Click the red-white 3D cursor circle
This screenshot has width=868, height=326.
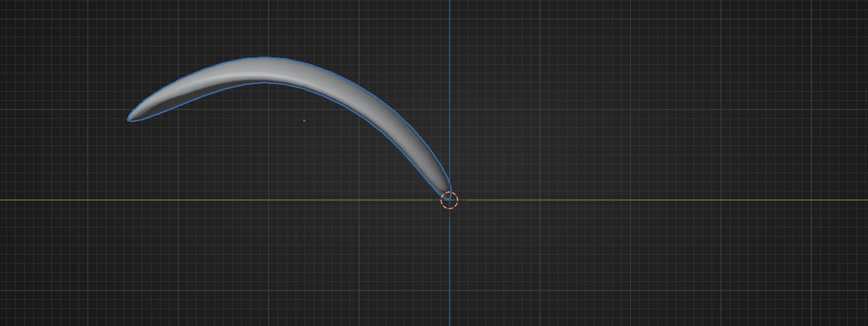coord(450,200)
